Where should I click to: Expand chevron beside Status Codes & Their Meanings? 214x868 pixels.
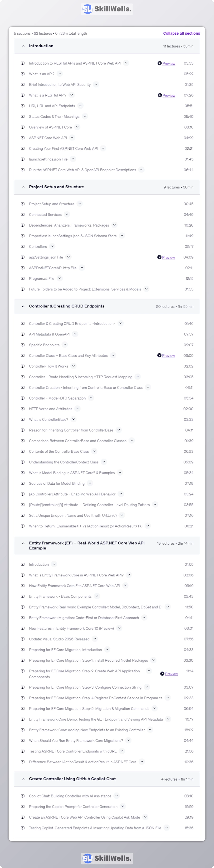click(x=85, y=116)
